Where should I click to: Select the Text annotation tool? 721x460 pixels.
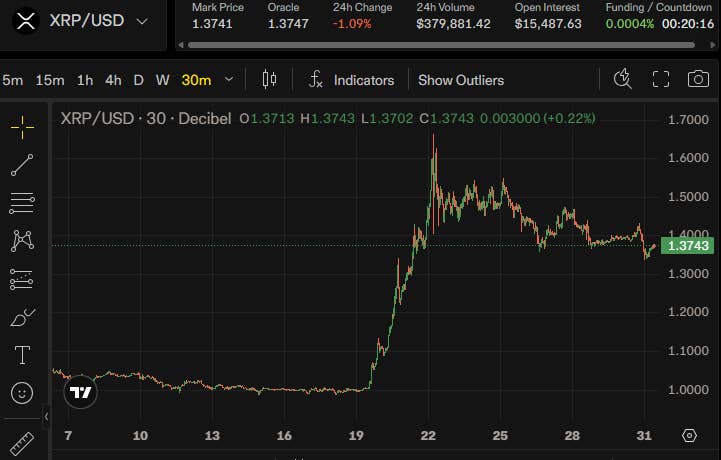(22, 355)
